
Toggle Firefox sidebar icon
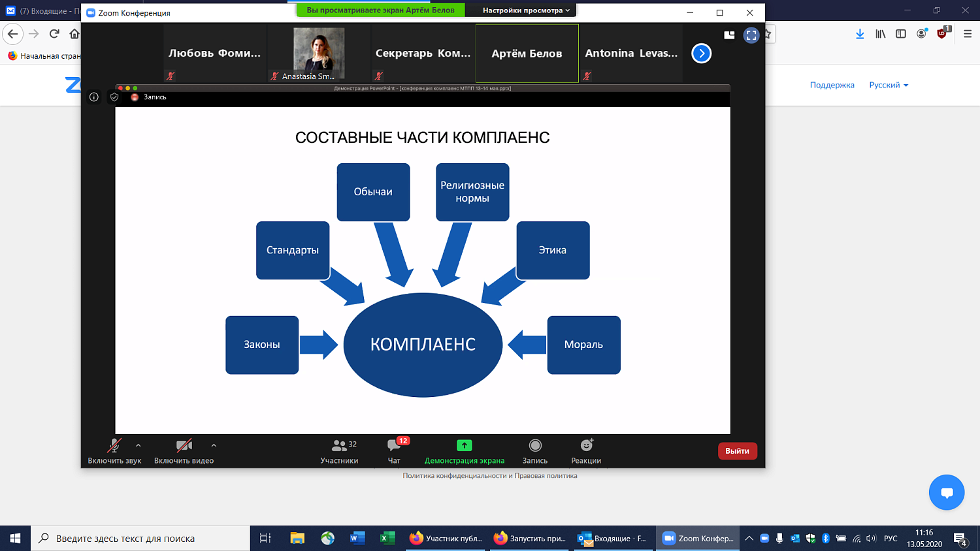coord(901,34)
